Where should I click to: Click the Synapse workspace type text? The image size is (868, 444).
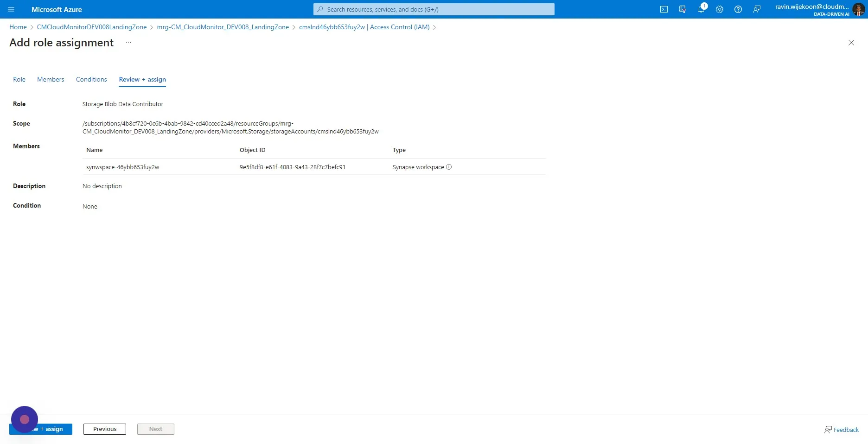[x=418, y=167]
